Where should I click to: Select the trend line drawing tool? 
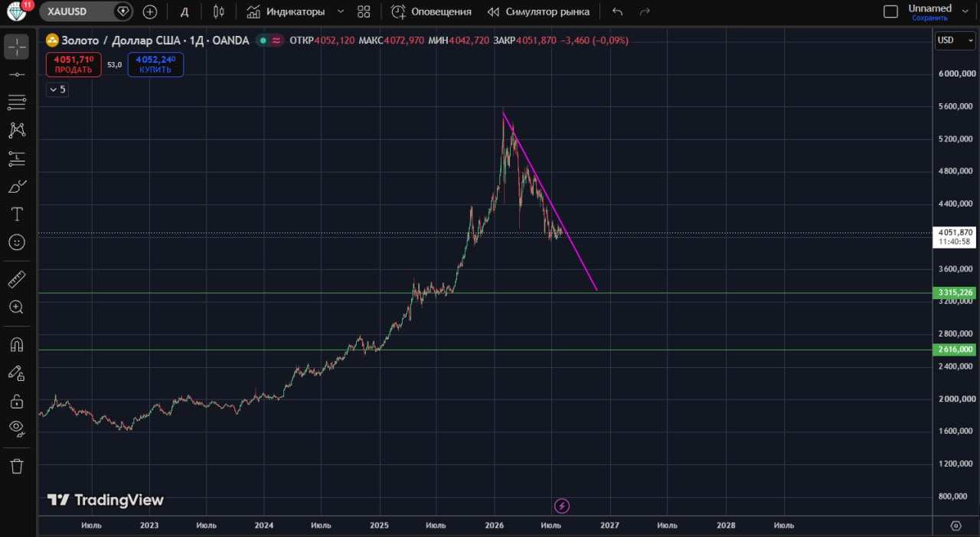pos(17,74)
